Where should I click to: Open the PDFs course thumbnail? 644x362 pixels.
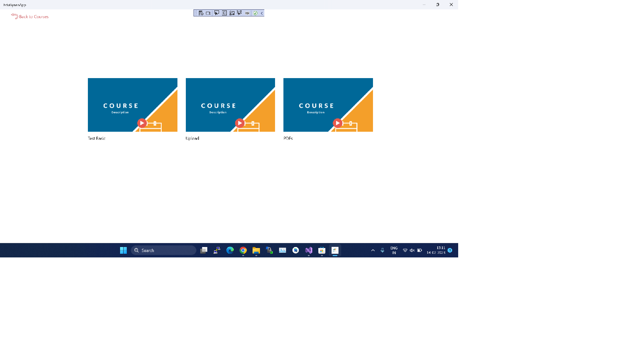328,105
